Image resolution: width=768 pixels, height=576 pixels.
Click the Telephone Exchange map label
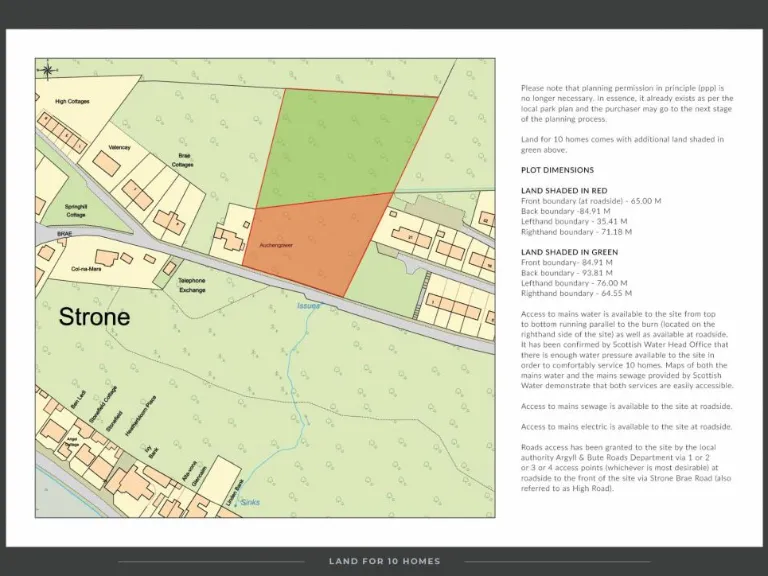(192, 285)
